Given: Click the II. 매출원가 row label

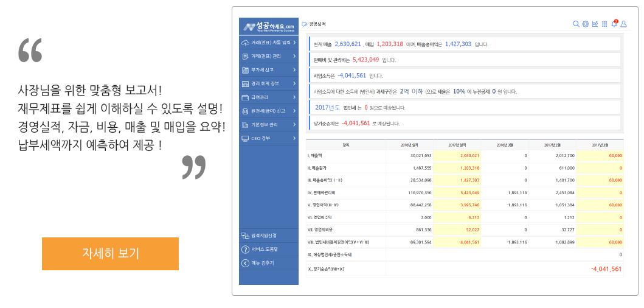Looking at the screenshot, I should point(317,168).
